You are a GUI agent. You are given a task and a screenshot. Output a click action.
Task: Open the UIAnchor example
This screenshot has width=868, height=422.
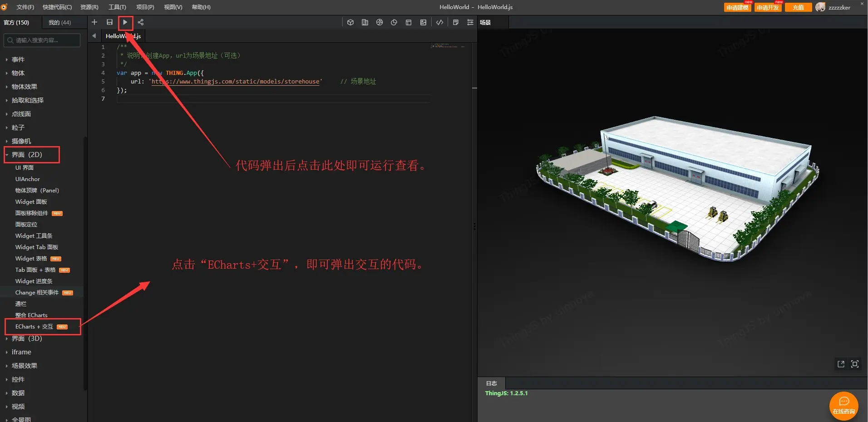[28, 179]
